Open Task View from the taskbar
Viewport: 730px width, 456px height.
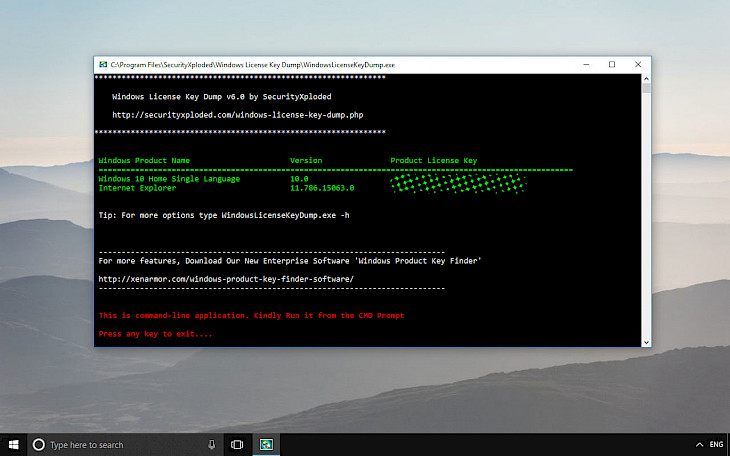tap(237, 445)
